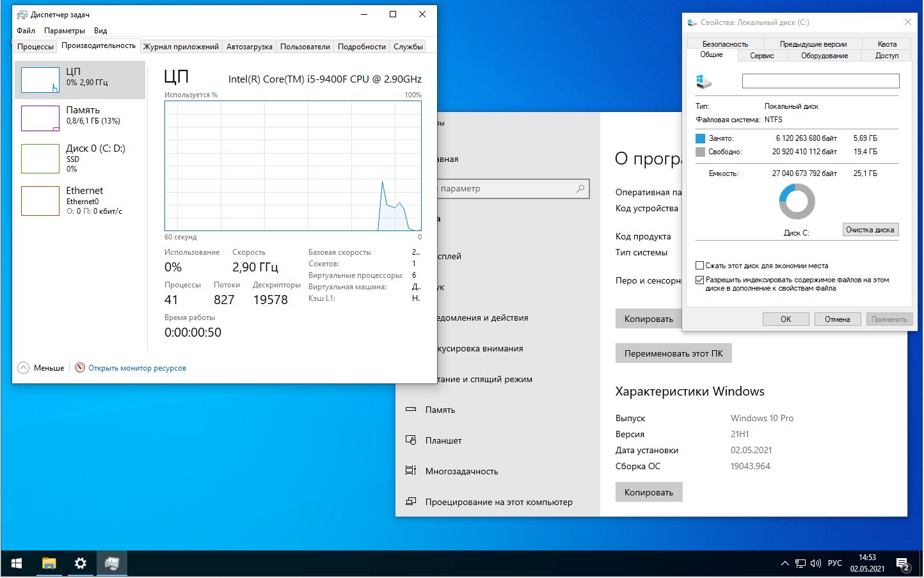This screenshot has height=578, width=924.
Task: Click the resource monitor icon
Action: click(x=80, y=367)
